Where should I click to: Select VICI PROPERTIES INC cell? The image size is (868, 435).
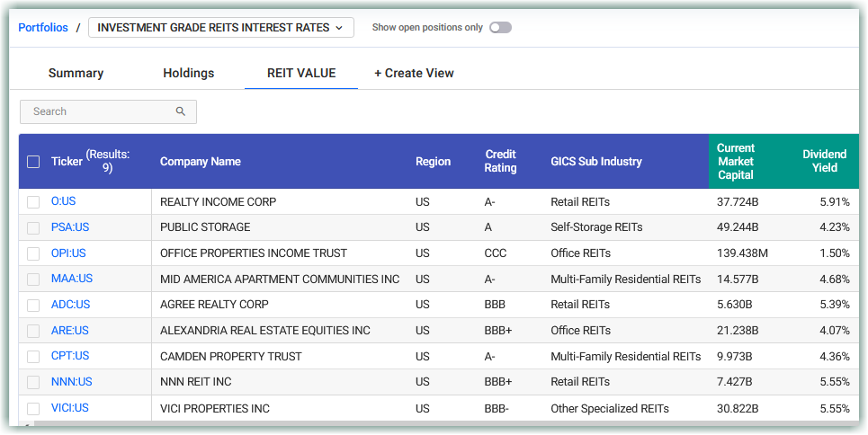pos(215,408)
